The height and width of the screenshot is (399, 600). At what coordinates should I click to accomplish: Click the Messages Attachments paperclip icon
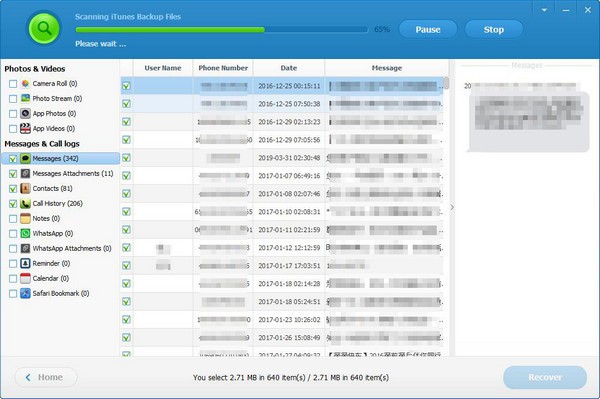click(25, 173)
